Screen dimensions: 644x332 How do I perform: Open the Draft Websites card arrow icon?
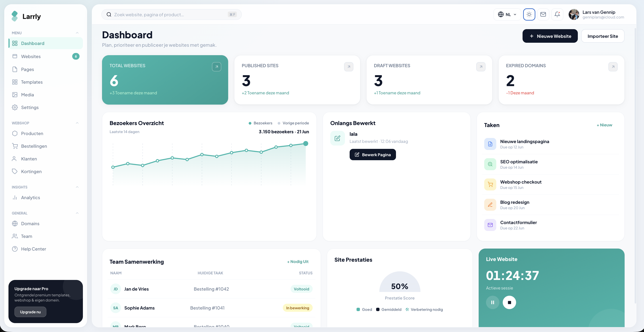click(481, 67)
